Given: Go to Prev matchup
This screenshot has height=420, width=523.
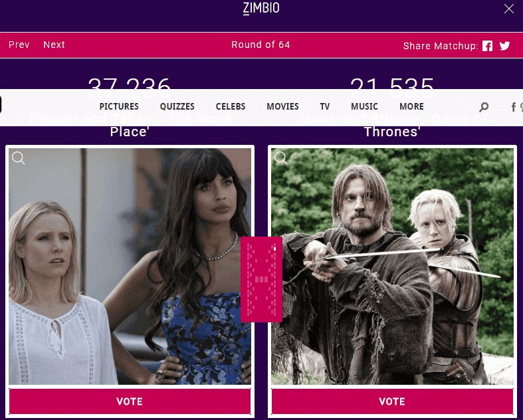Looking at the screenshot, I should click(x=19, y=45).
